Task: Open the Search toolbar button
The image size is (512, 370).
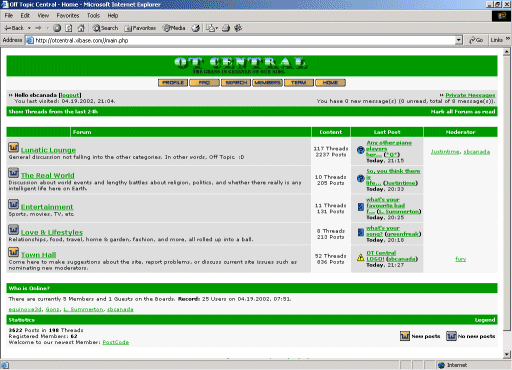Action: (x=105, y=28)
